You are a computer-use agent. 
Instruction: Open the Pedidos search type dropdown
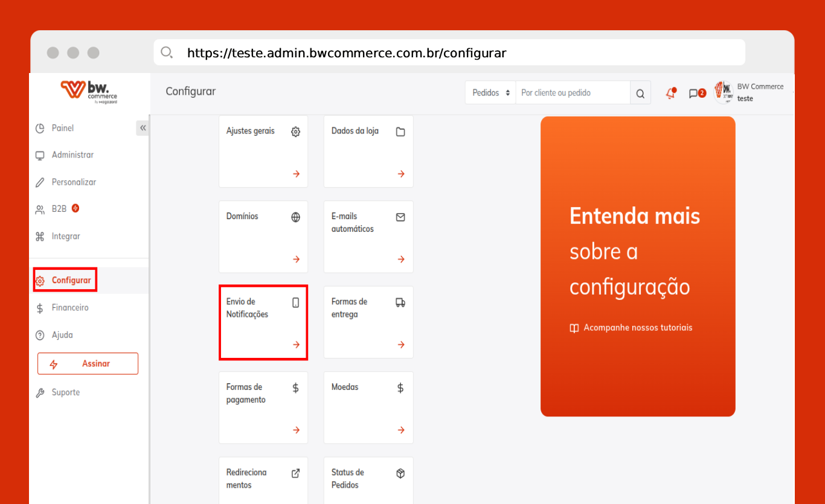point(490,93)
